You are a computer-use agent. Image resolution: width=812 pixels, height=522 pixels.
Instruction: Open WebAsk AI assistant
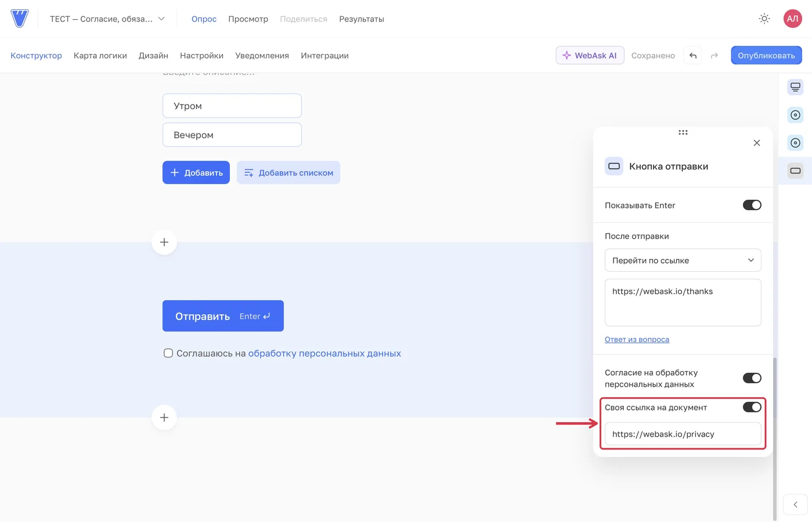590,55
